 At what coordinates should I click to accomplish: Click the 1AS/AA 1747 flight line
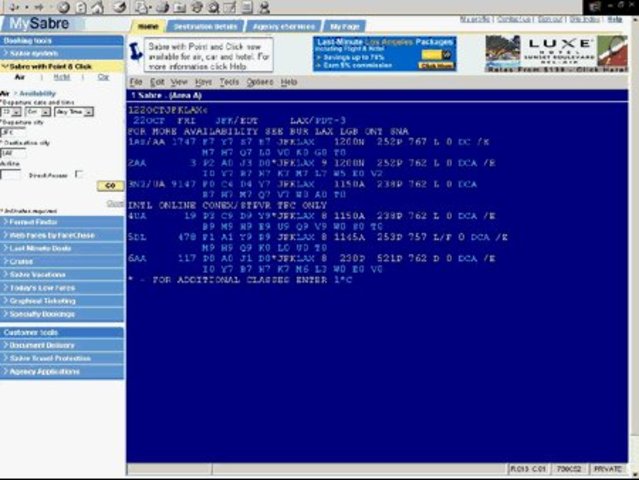coord(308,142)
